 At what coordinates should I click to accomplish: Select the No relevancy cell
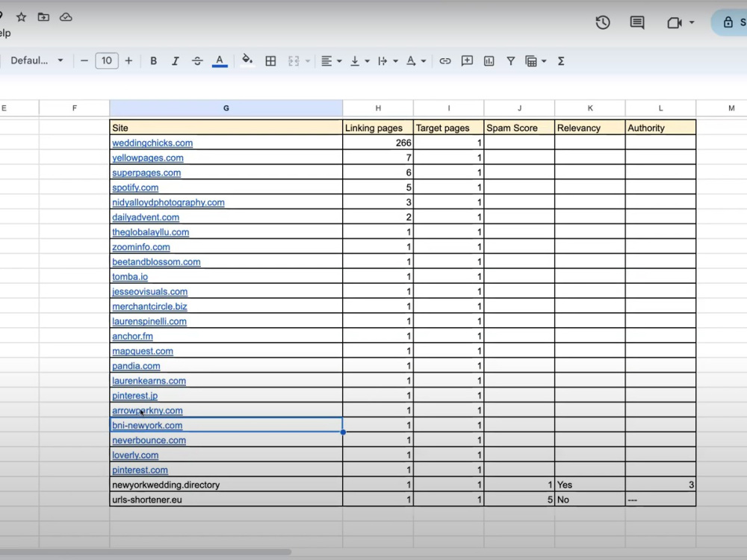tap(590, 500)
